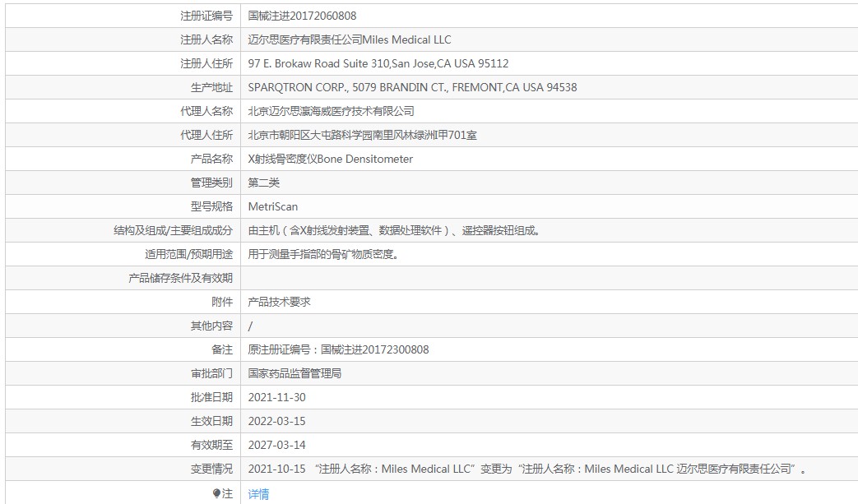Select registrant name 迈尔思医疗有限责任公司Miles Medical LLC
This screenshot has height=504, width=858.
pos(350,39)
